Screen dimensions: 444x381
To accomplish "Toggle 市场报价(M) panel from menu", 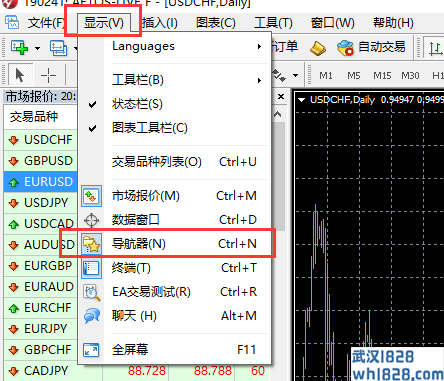I will click(175, 196).
